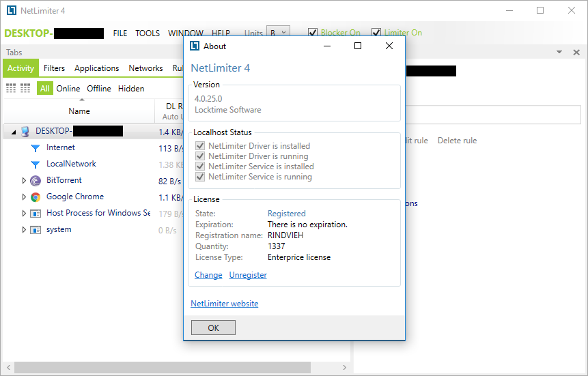The height and width of the screenshot is (376, 588).
Task: Click the version number 4.0.25.0
Action: (208, 98)
